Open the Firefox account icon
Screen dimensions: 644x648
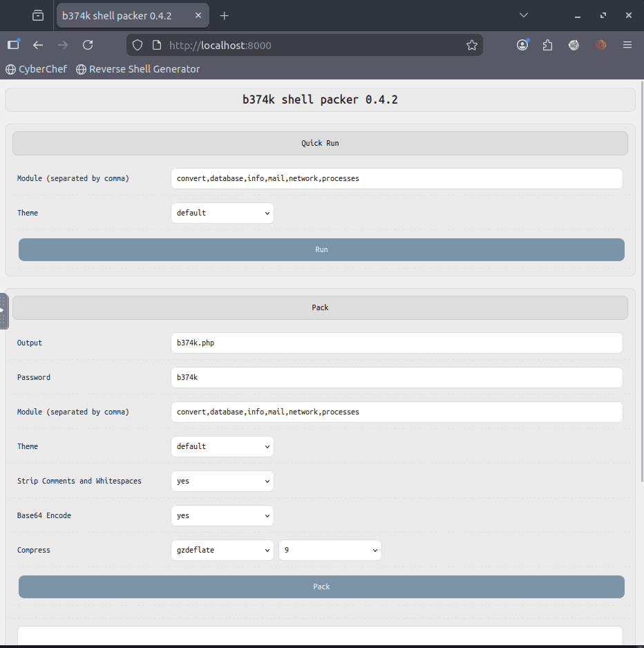(522, 45)
